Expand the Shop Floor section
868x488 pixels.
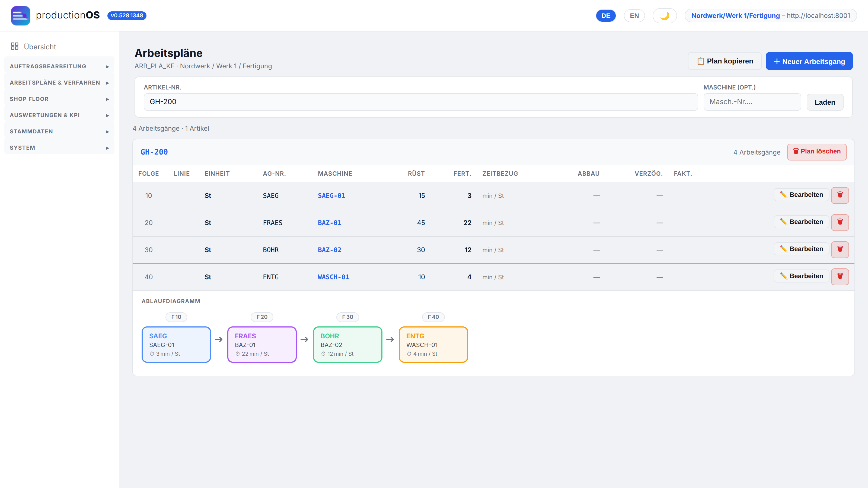[59, 99]
